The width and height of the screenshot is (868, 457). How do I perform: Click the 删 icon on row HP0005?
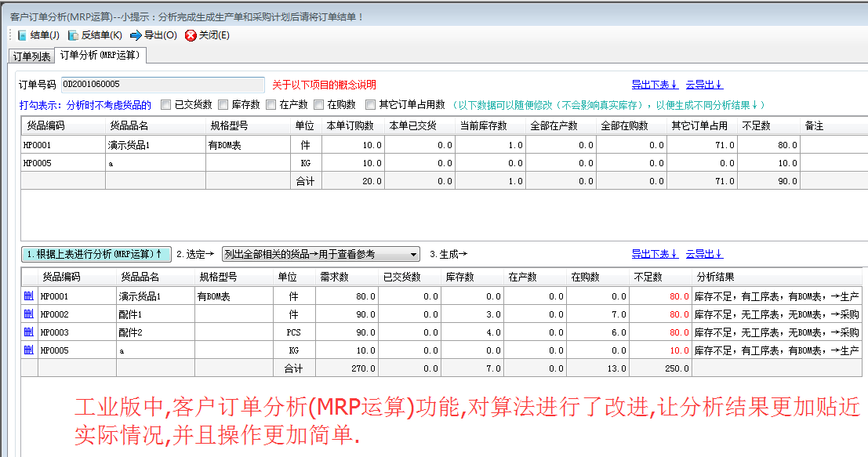tap(28, 350)
